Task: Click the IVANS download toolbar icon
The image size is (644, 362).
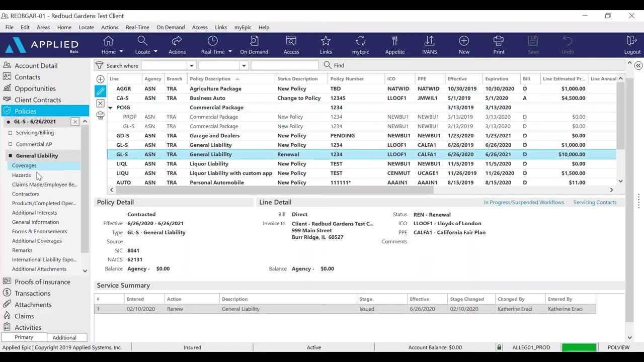Action: [429, 41]
